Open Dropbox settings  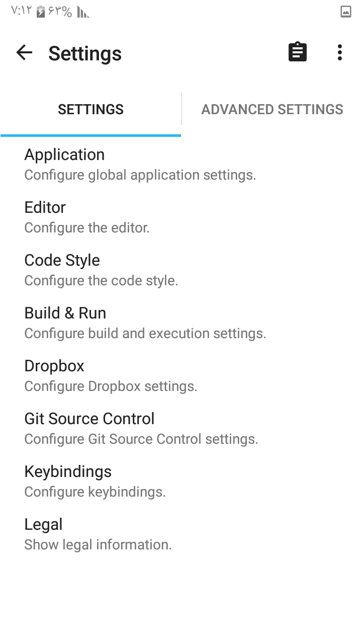(x=181, y=375)
